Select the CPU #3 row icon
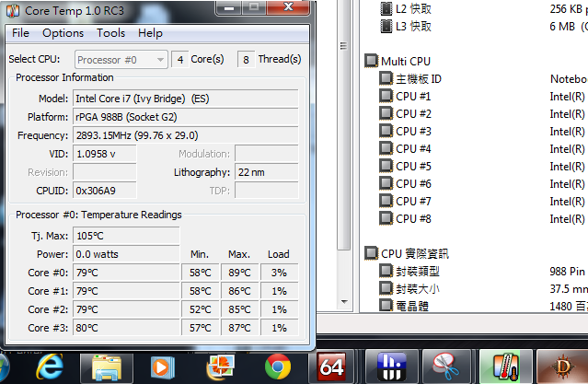Image resolution: width=588 pixels, height=384 pixels. (x=386, y=131)
